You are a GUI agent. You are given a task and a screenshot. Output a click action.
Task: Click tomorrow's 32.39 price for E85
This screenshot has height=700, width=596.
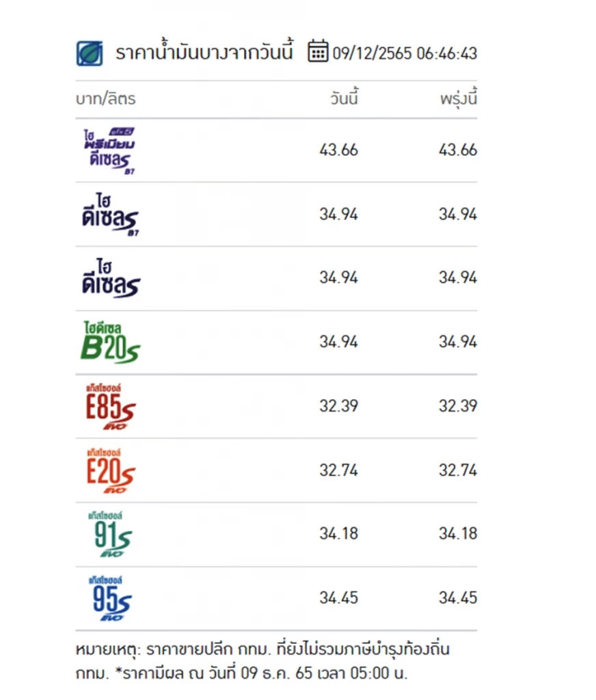click(457, 406)
